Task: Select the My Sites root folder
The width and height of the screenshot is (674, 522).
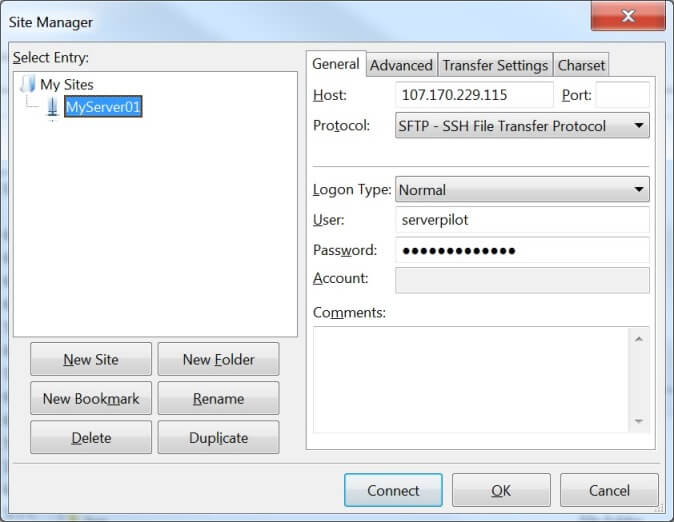Action: (x=67, y=85)
